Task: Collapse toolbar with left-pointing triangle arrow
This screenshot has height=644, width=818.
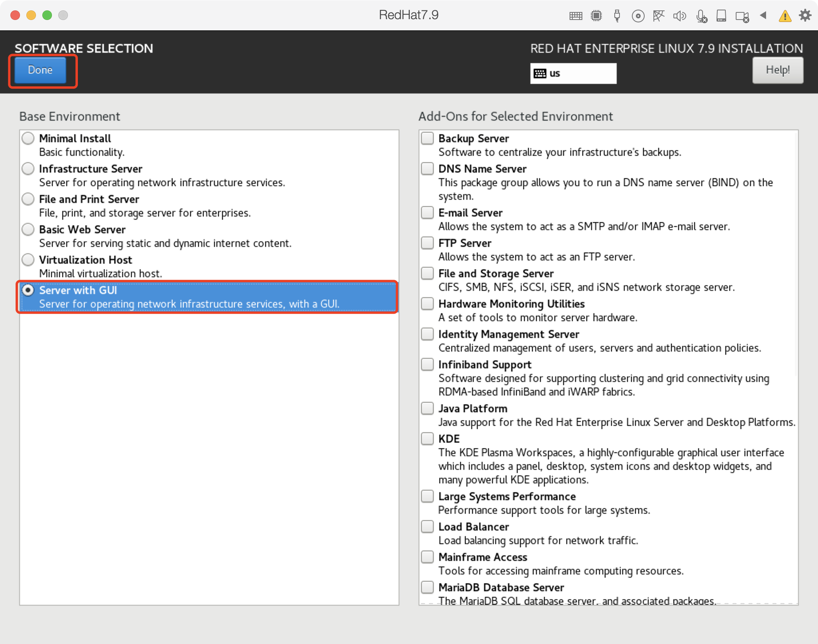Action: 763,15
